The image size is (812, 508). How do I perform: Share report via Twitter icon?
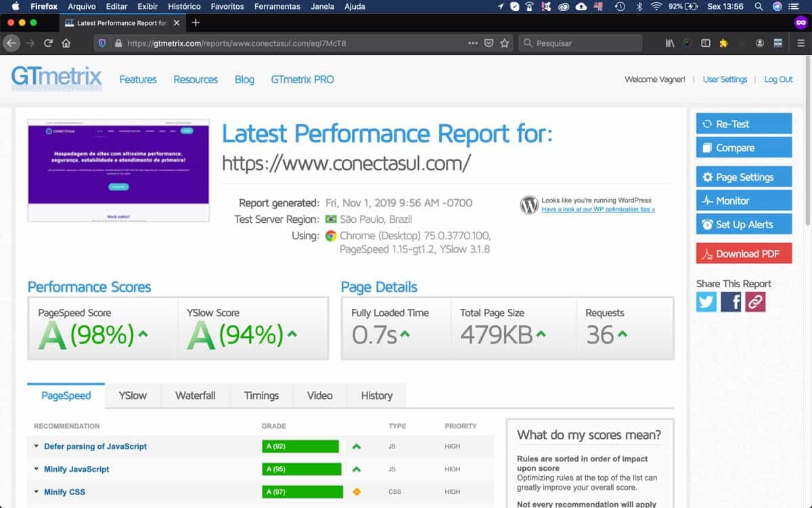[706, 301]
